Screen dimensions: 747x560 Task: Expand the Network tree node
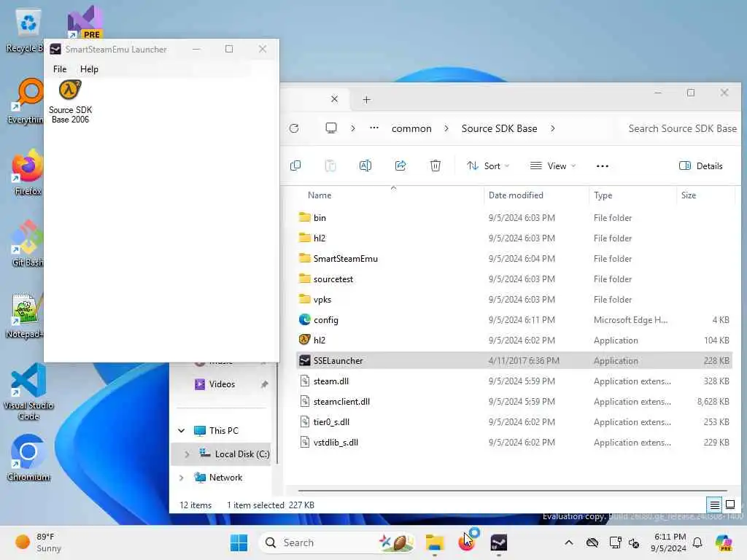(182, 478)
